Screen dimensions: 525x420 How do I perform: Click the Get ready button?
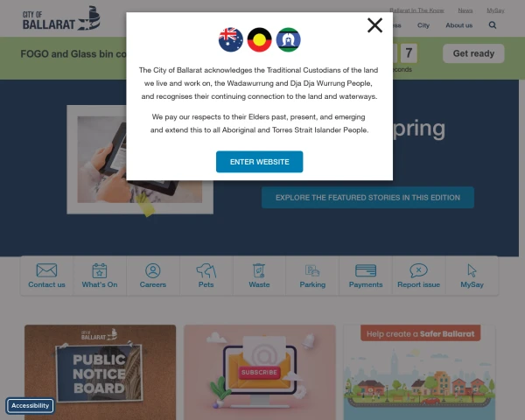pyautogui.click(x=473, y=53)
